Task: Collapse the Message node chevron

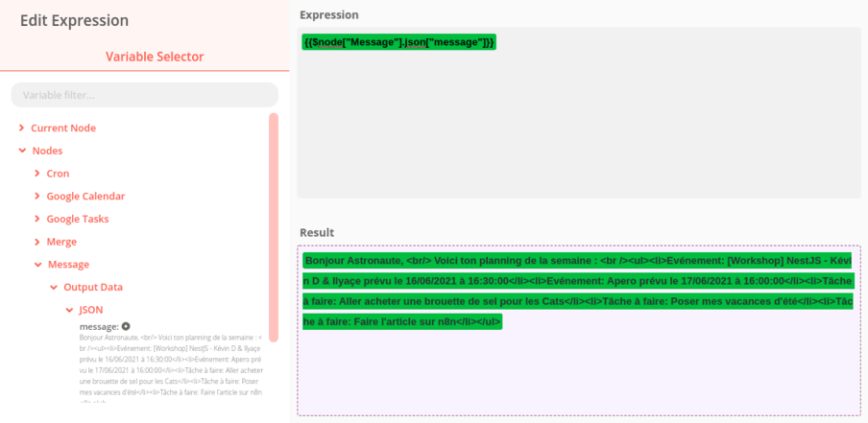Action: click(x=37, y=265)
